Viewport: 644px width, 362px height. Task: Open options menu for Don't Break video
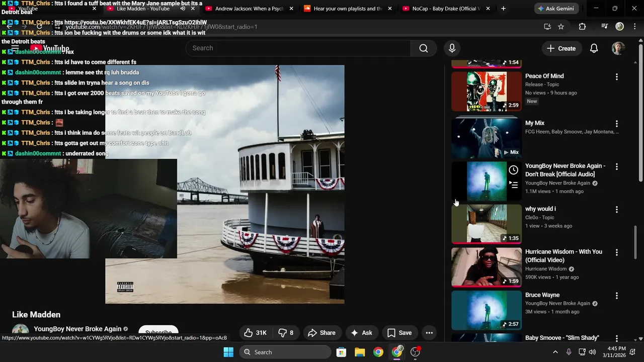[617, 166]
